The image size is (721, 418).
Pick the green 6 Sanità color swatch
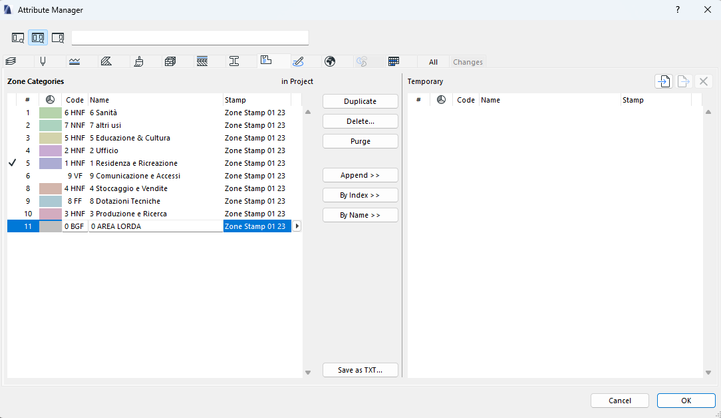pyautogui.click(x=50, y=113)
